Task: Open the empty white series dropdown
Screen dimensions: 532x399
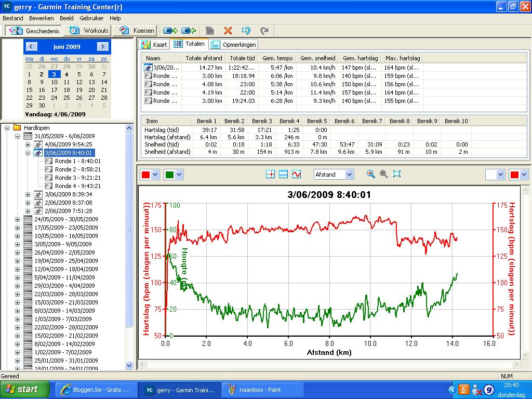Action: coord(500,175)
